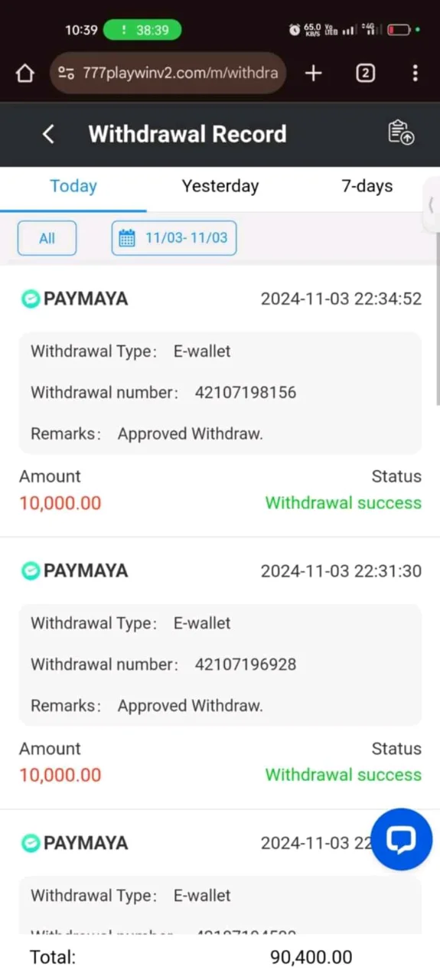Expand the side panel handle at right edge
This screenshot has width=440, height=980.
pos(432,205)
